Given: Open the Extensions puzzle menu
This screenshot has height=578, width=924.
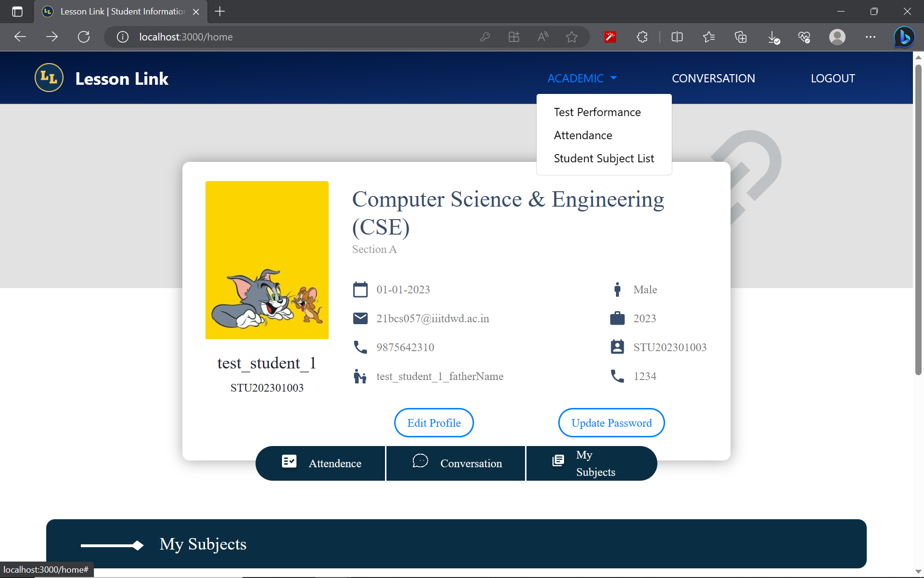Looking at the screenshot, I should (642, 37).
